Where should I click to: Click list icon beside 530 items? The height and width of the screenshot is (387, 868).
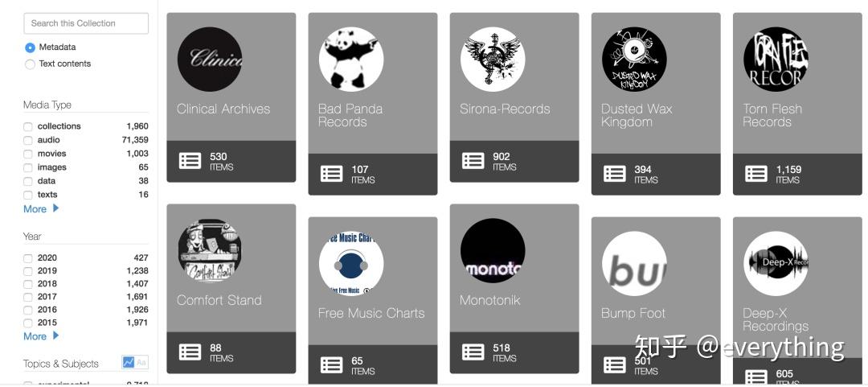click(190, 161)
